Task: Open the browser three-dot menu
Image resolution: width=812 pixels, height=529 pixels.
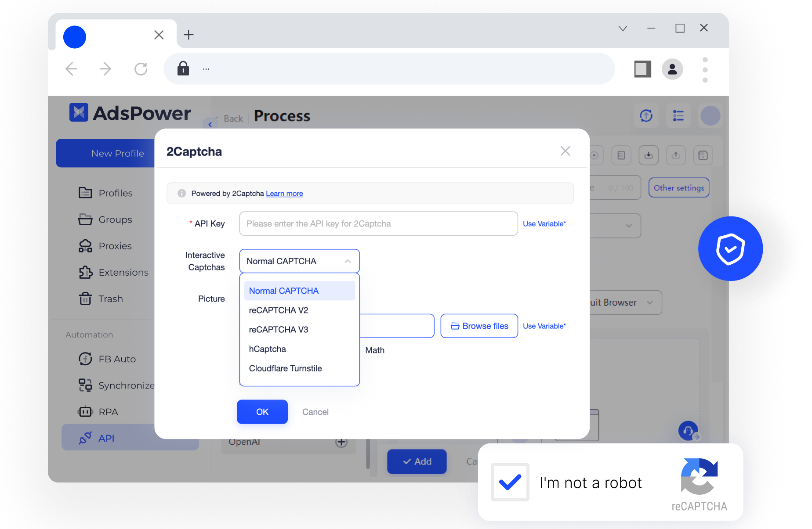Action: (705, 70)
